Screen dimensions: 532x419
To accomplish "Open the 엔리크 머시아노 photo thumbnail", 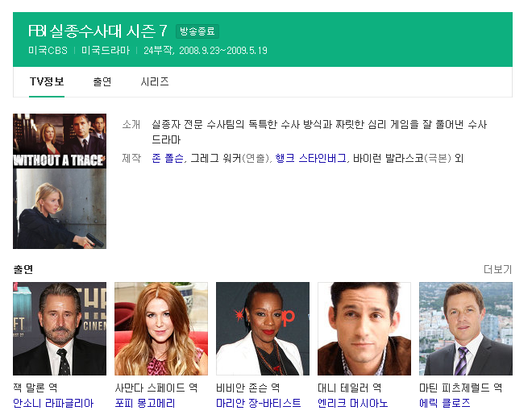I will coord(364,329).
